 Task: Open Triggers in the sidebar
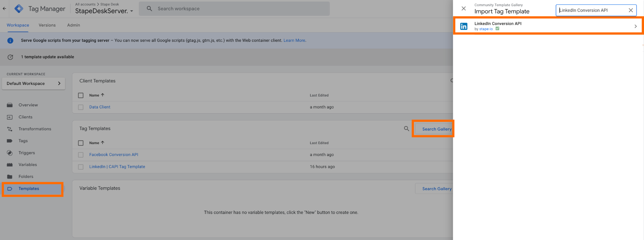pos(27,153)
